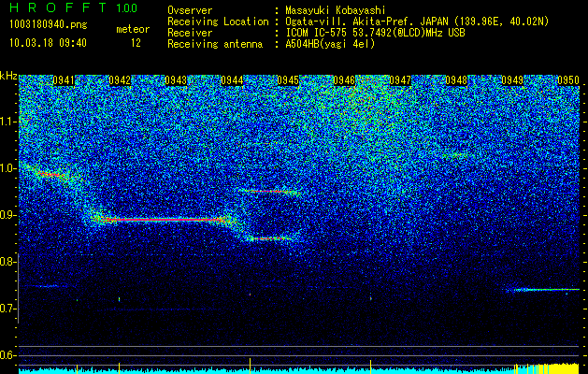
Task: Select the 0948 time marker
Action: pos(456,80)
